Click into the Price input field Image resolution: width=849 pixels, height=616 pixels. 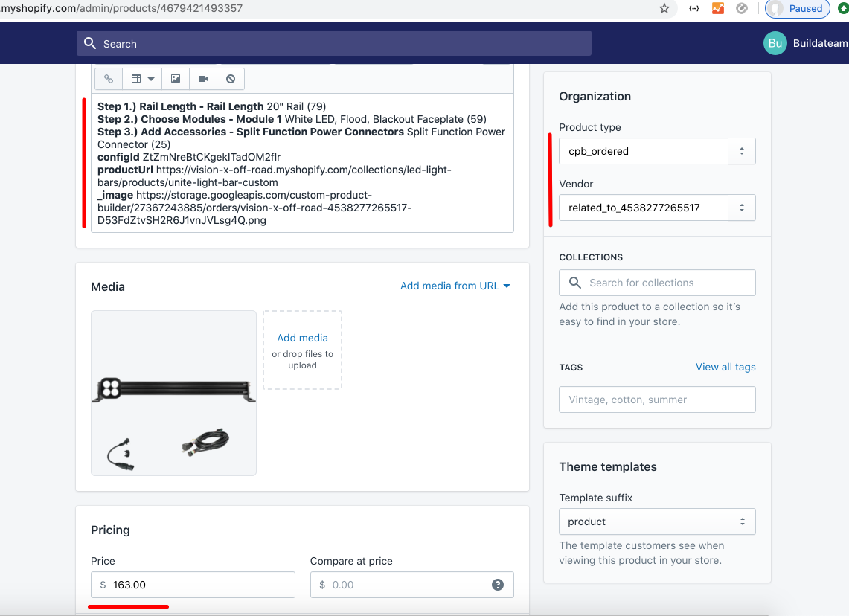click(x=201, y=585)
